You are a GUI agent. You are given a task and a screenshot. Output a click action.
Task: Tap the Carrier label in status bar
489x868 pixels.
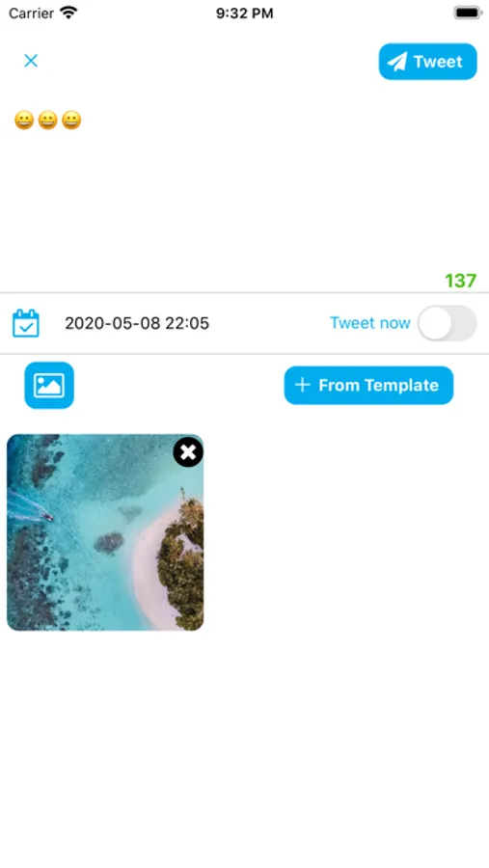pos(32,13)
